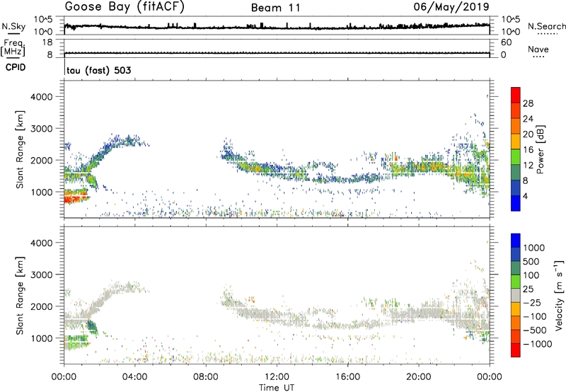
Task: Click the Freq. [MHz] axis label
Action: [x=13, y=48]
